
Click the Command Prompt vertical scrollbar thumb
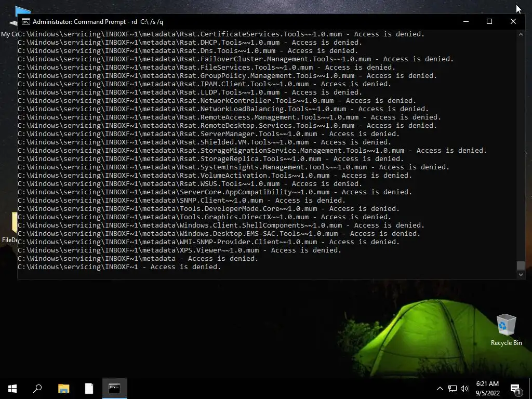tap(521, 265)
